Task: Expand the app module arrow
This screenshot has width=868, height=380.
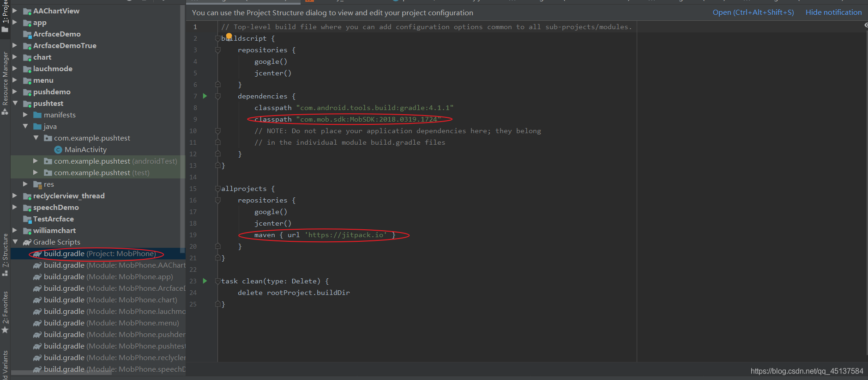Action: (x=15, y=22)
